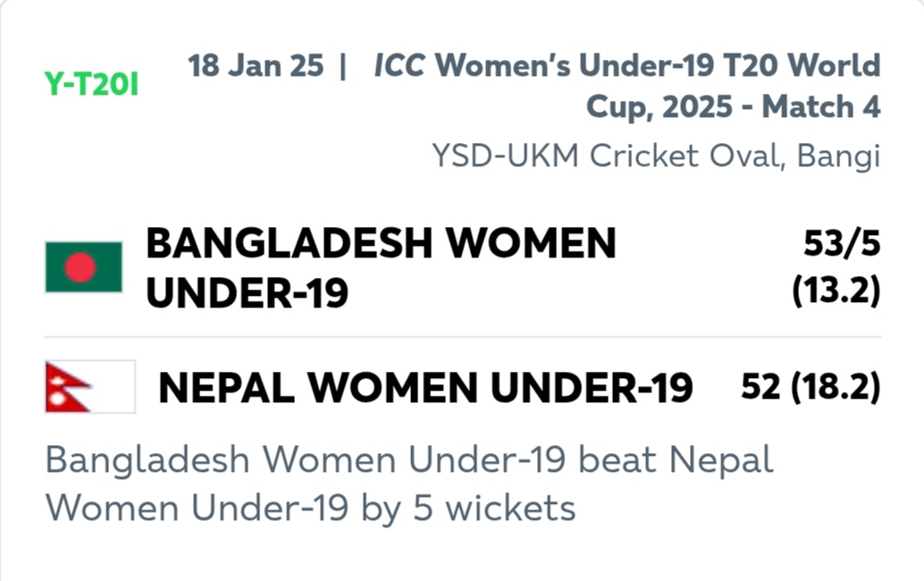Click the Bangladesh flag icon

[84, 267]
